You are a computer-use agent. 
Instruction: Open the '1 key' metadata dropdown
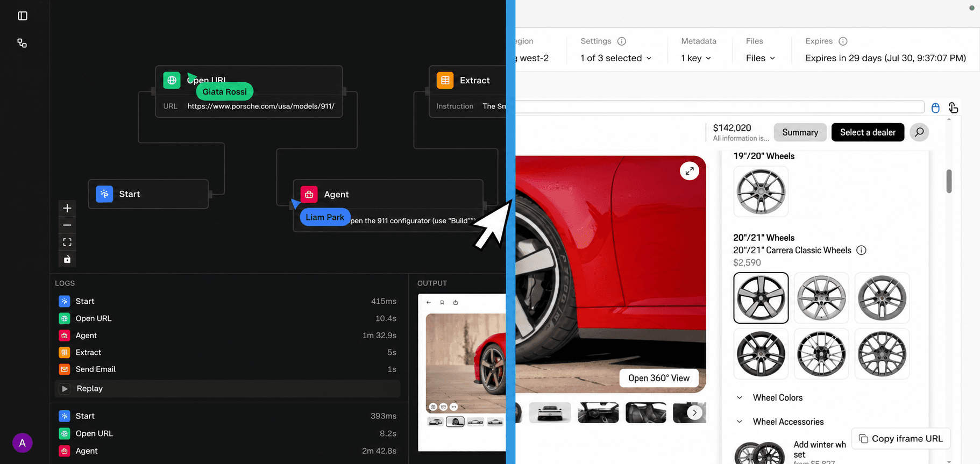click(x=696, y=58)
